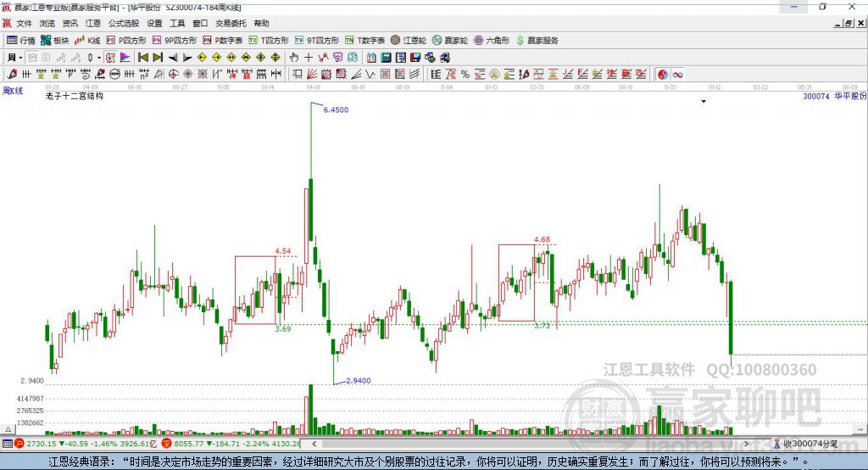The height and width of the screenshot is (470, 868).
Task: Open the P数字表 number table
Action: click(223, 41)
